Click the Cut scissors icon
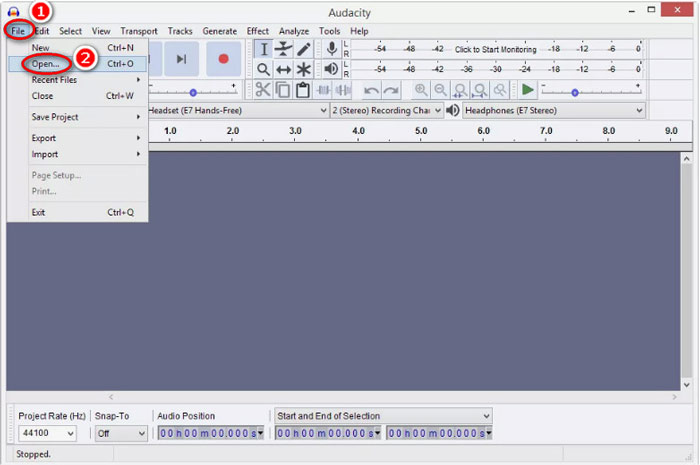The image size is (700, 465). pos(263,90)
